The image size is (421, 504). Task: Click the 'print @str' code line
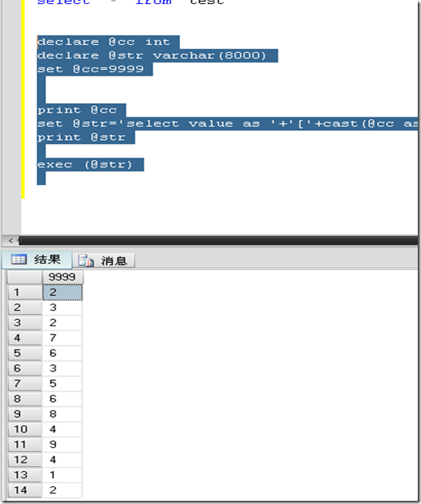point(82,137)
